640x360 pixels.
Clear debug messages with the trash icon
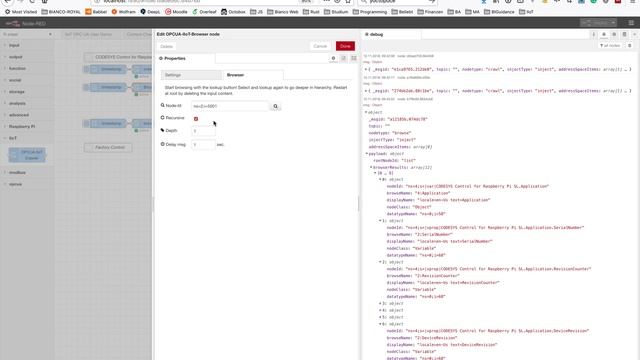630,46
